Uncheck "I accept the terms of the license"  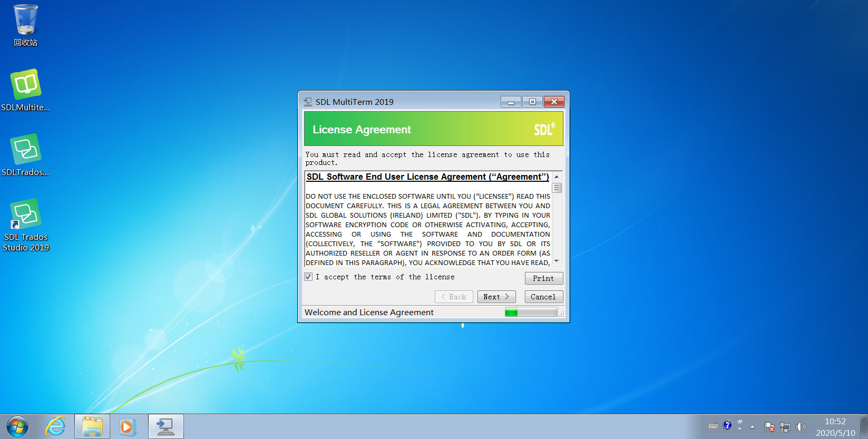click(x=308, y=277)
